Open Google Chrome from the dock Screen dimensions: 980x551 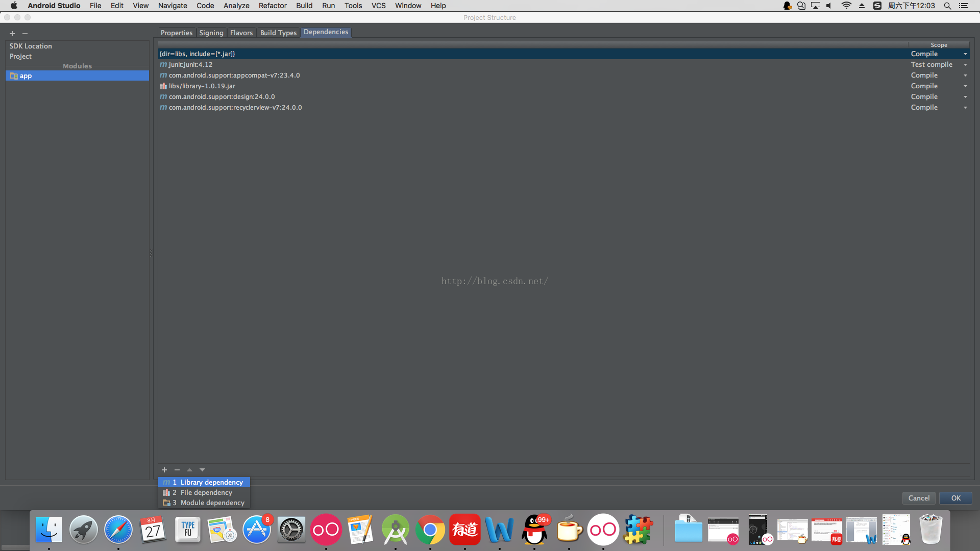[430, 530]
